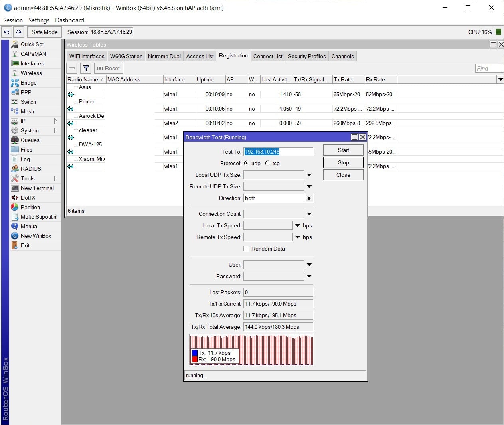Click Start in Bandwidth Test
The image size is (504, 425).
(x=343, y=150)
